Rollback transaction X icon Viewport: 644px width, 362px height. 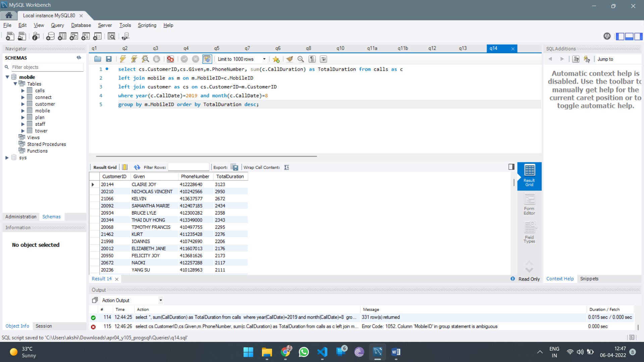(x=196, y=59)
